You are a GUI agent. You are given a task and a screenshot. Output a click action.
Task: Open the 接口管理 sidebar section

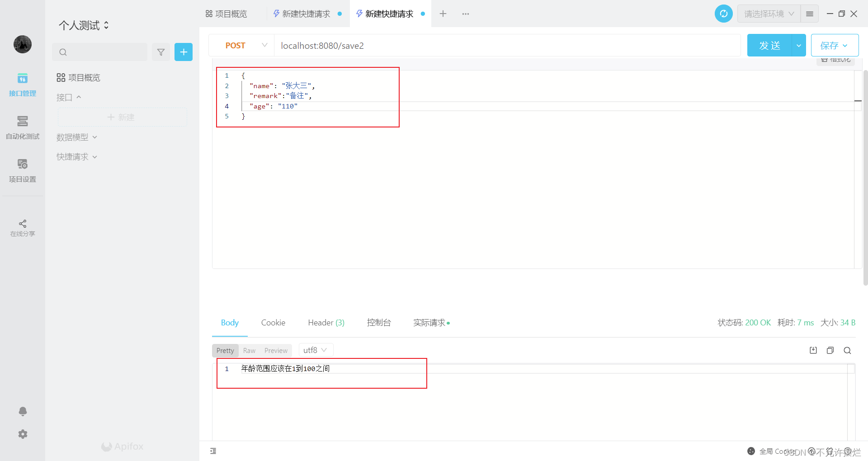tap(22, 85)
